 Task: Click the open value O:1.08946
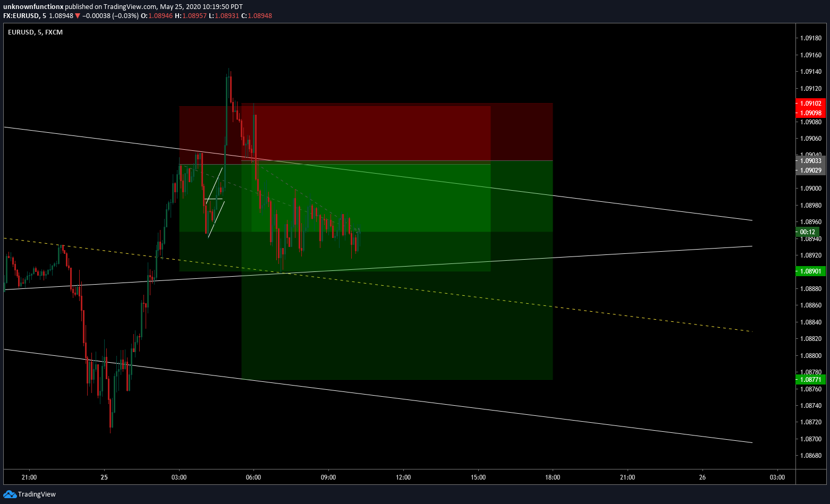click(157, 16)
